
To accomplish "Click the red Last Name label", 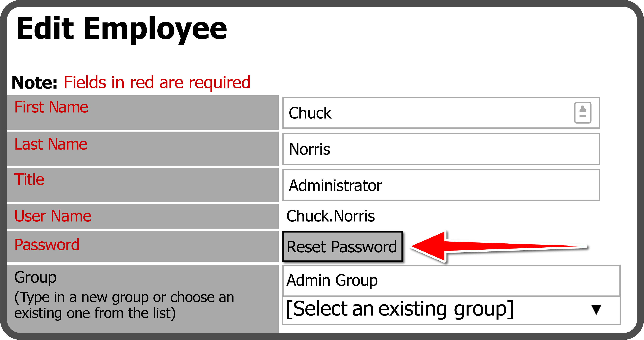I will [51, 144].
